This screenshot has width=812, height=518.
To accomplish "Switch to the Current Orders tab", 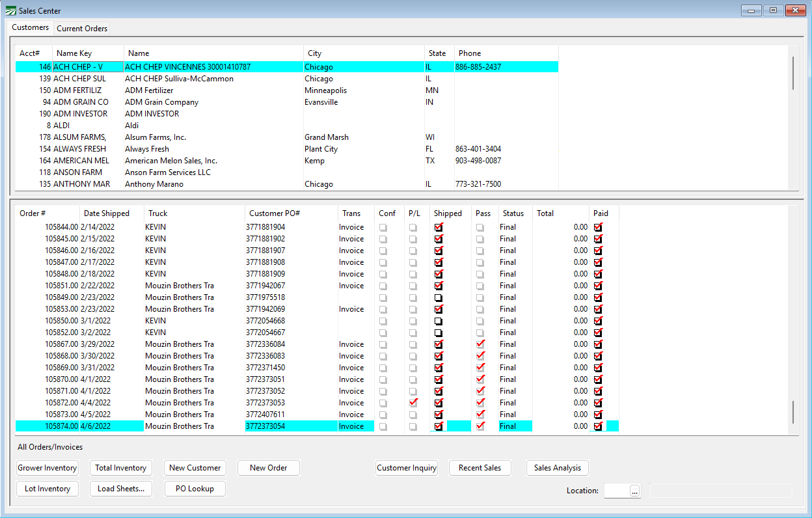I will pyautogui.click(x=82, y=29).
